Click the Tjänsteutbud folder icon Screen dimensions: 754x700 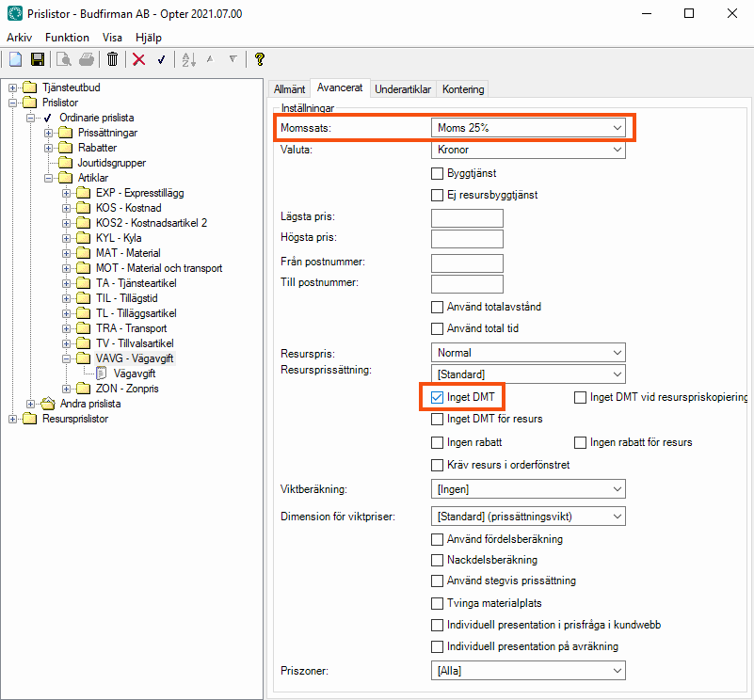point(30,87)
